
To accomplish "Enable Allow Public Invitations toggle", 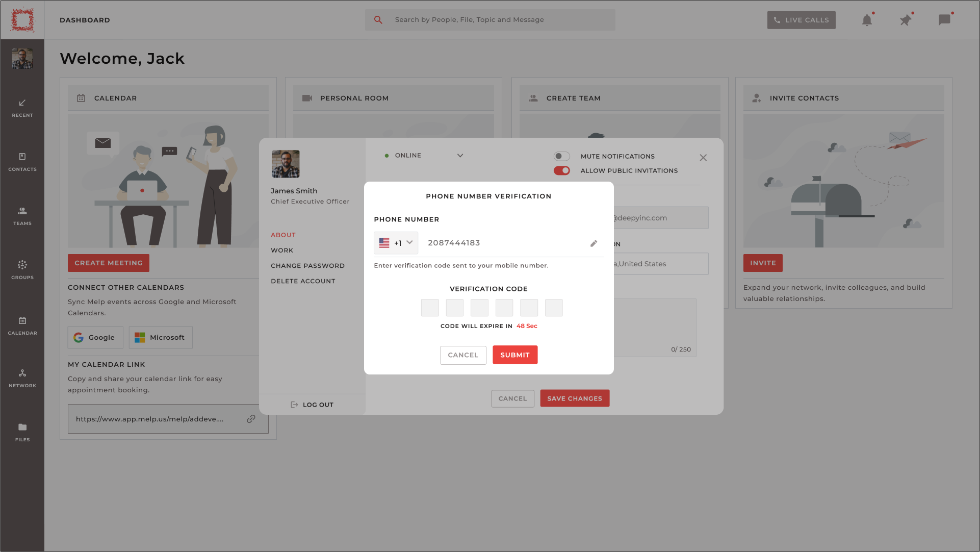I will pyautogui.click(x=561, y=170).
